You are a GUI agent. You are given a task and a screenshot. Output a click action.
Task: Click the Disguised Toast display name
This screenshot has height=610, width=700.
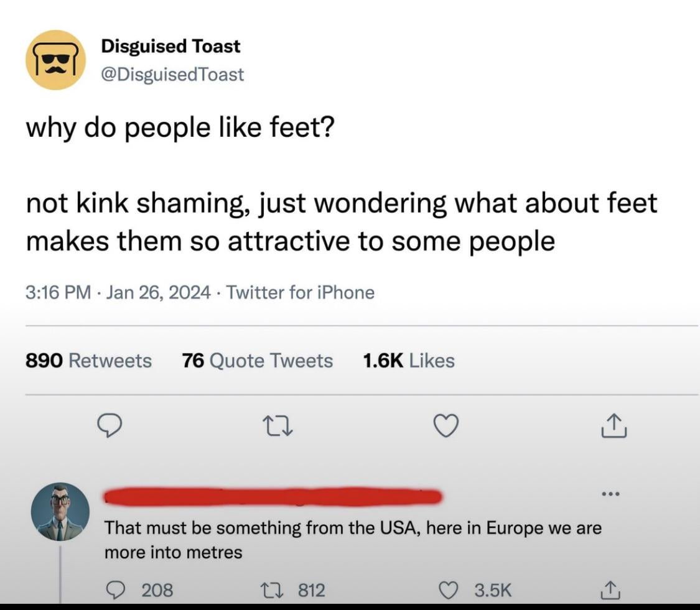point(170,46)
